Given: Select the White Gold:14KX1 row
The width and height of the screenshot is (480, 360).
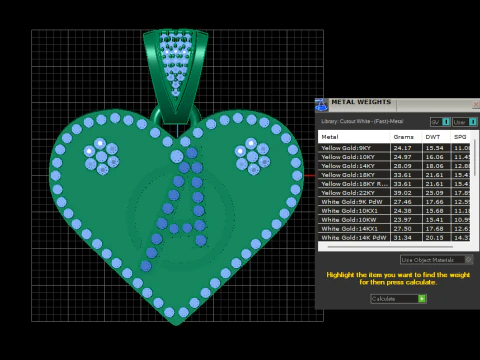Looking at the screenshot, I should (x=394, y=229).
